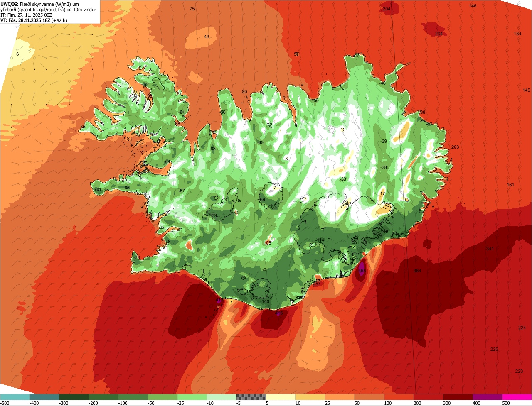
Task: Click the map value -140
Action: [x=265, y=301]
